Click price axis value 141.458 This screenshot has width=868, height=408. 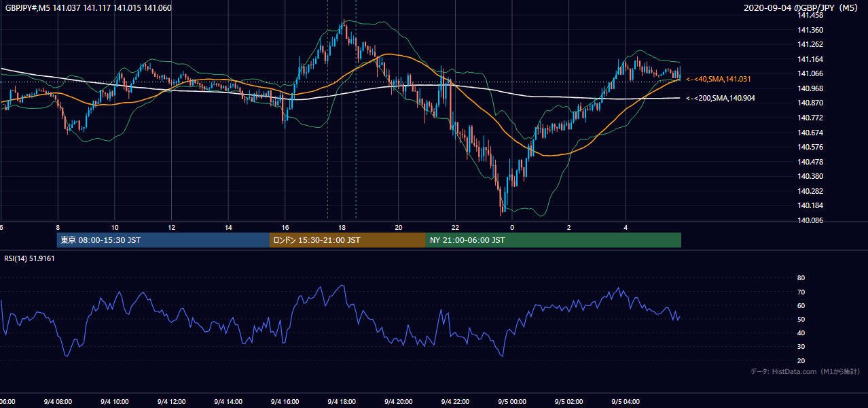pos(811,15)
